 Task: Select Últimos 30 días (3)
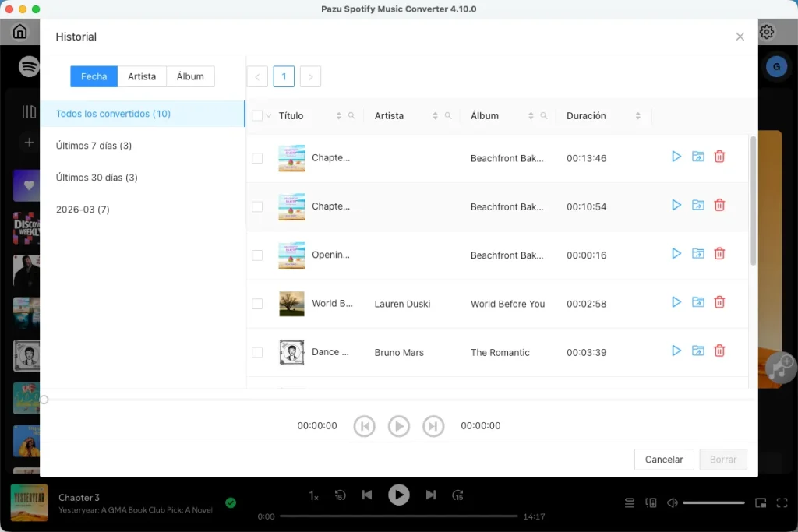pos(143,178)
